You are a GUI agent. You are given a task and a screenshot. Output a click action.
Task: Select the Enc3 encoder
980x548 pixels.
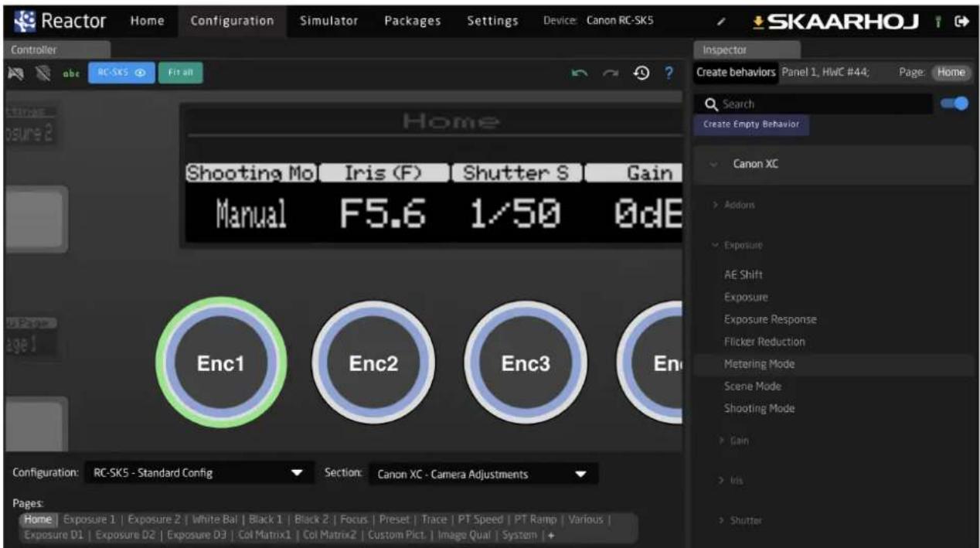point(526,364)
